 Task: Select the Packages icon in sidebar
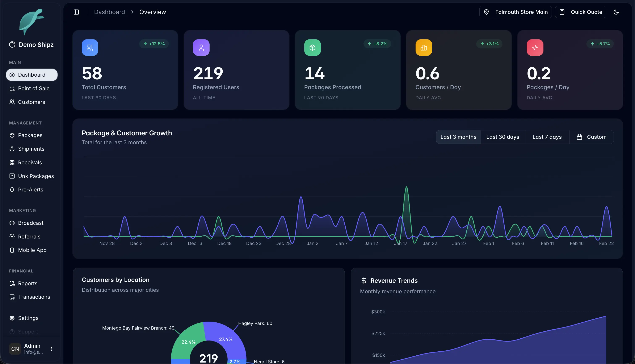12,135
